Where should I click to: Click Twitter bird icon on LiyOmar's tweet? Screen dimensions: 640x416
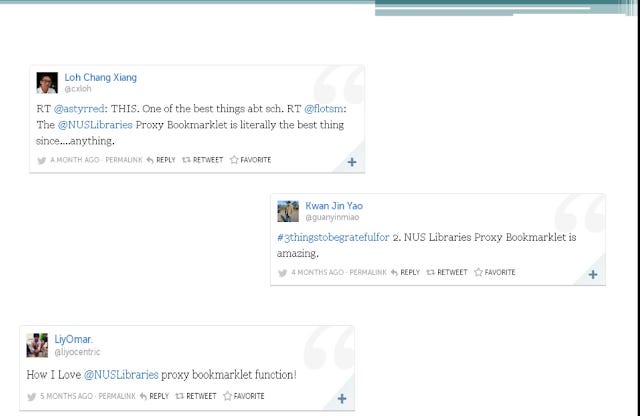31,397
